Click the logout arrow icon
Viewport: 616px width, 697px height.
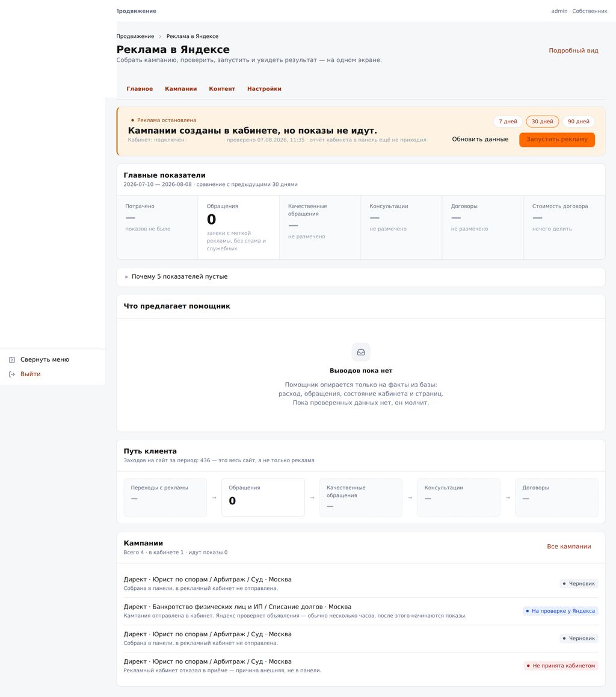tap(12, 374)
